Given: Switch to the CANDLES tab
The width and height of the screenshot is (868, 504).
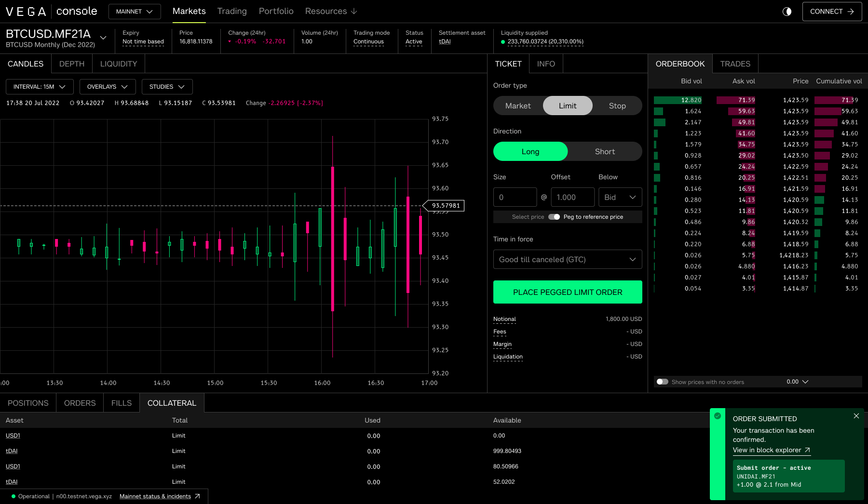Looking at the screenshot, I should (x=26, y=64).
